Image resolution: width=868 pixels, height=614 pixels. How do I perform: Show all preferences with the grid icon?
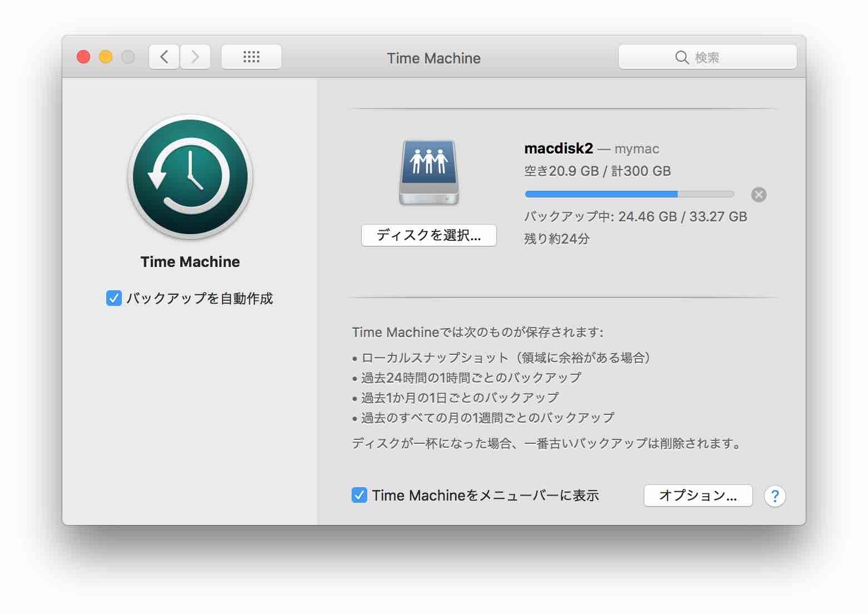(251, 57)
